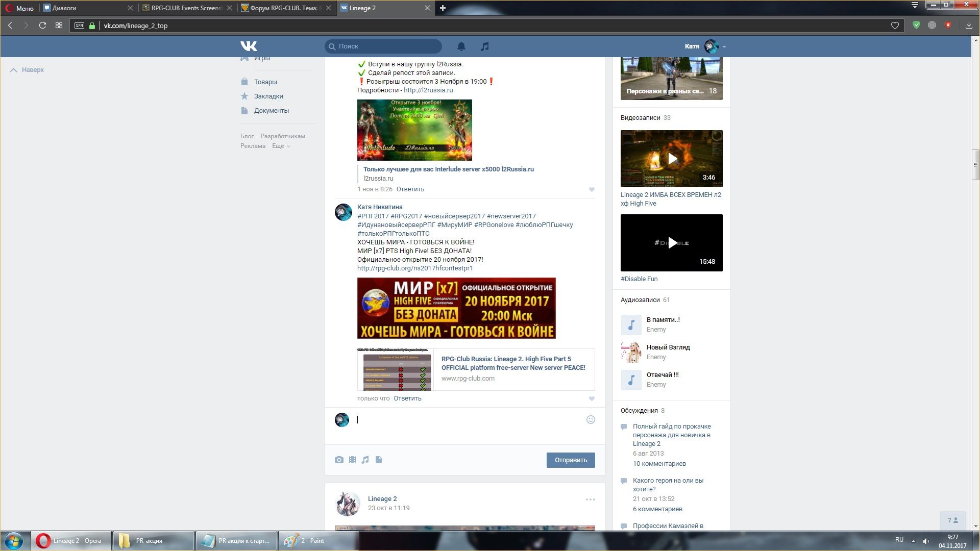Like the l2russia comment heart
Image resolution: width=980 pixels, height=551 pixels.
[x=592, y=189]
